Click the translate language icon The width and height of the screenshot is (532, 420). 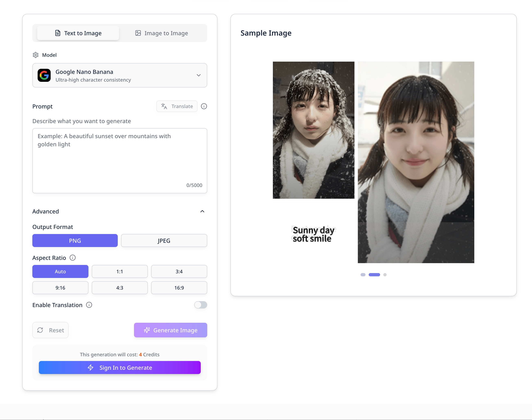click(x=164, y=106)
